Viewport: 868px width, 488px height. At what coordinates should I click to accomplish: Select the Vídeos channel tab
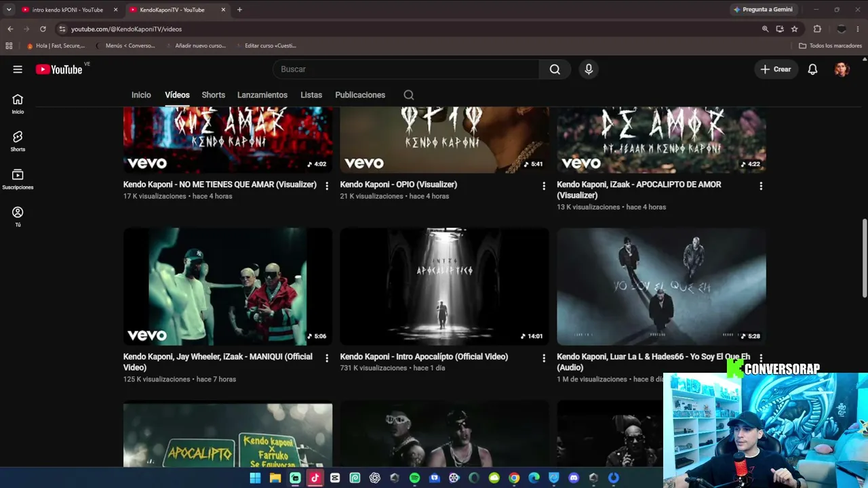click(x=177, y=95)
